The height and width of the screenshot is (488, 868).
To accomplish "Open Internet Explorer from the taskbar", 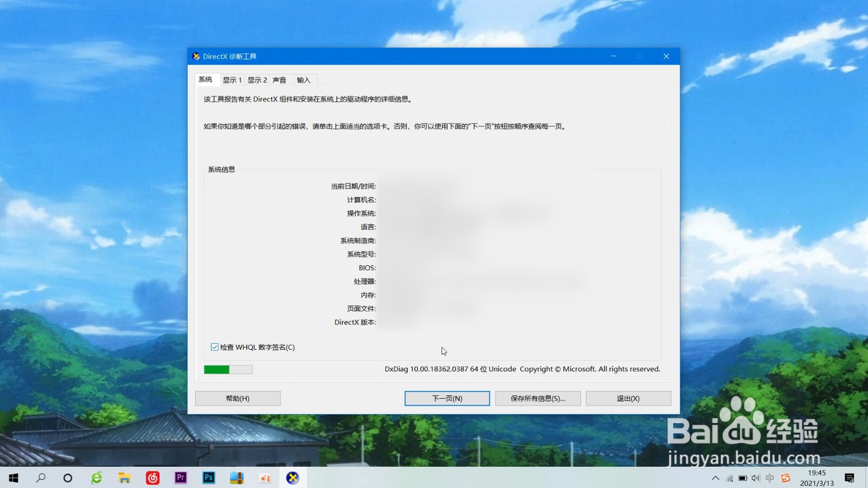I will 97,478.
